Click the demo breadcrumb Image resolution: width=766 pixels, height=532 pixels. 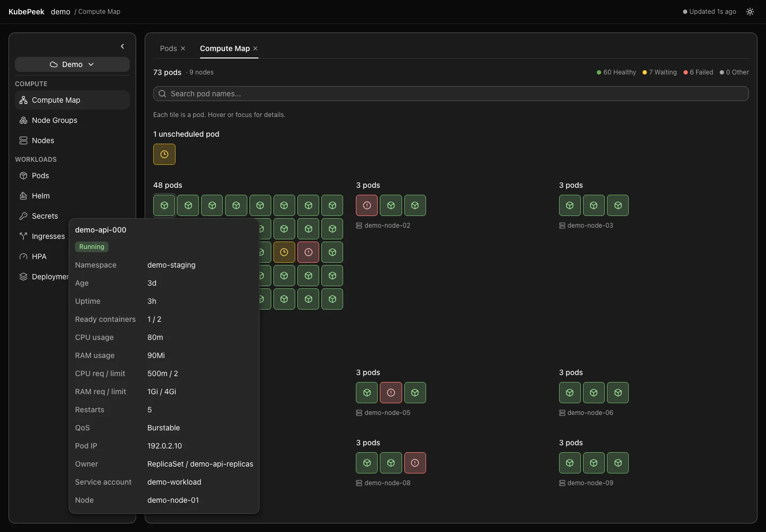(x=61, y=12)
